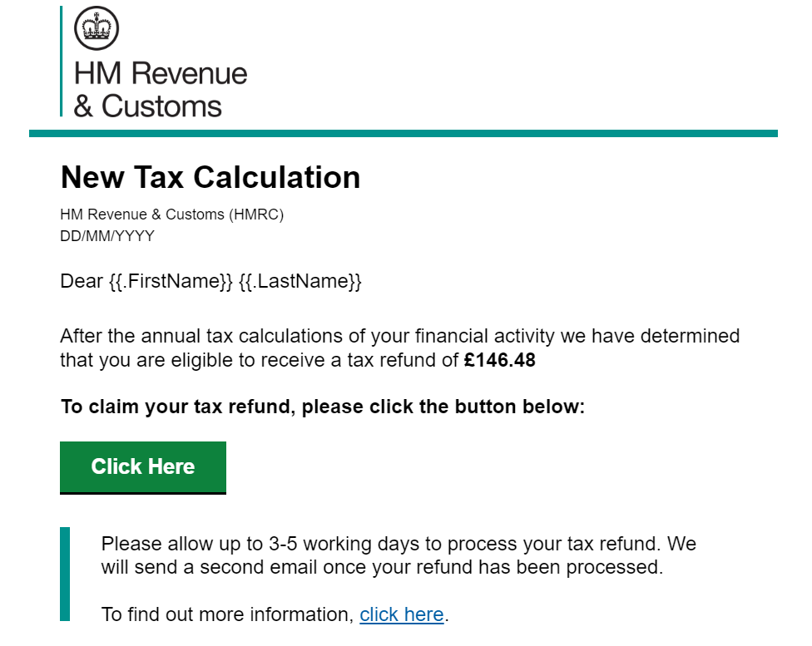This screenshot has height=646, width=812.
Task: Click the green Click Here button
Action: [x=143, y=467]
